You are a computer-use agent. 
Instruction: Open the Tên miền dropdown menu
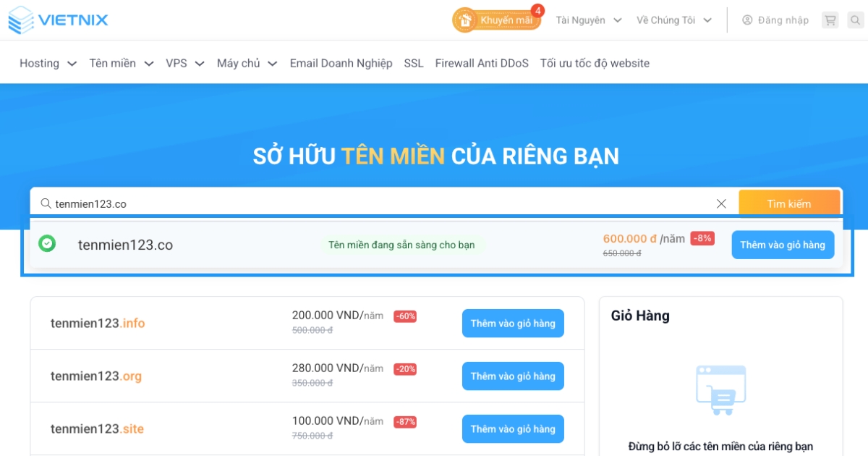point(122,64)
